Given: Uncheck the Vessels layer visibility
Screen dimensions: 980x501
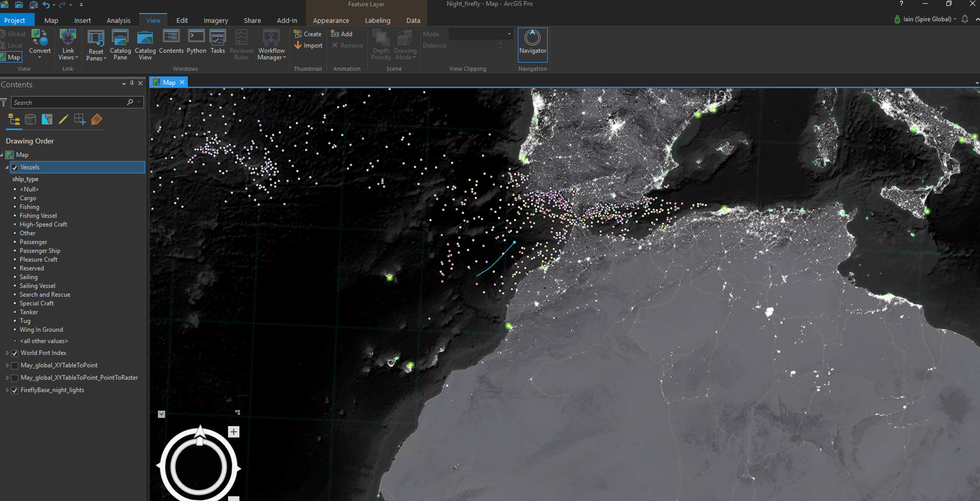Looking at the screenshot, I should (15, 167).
